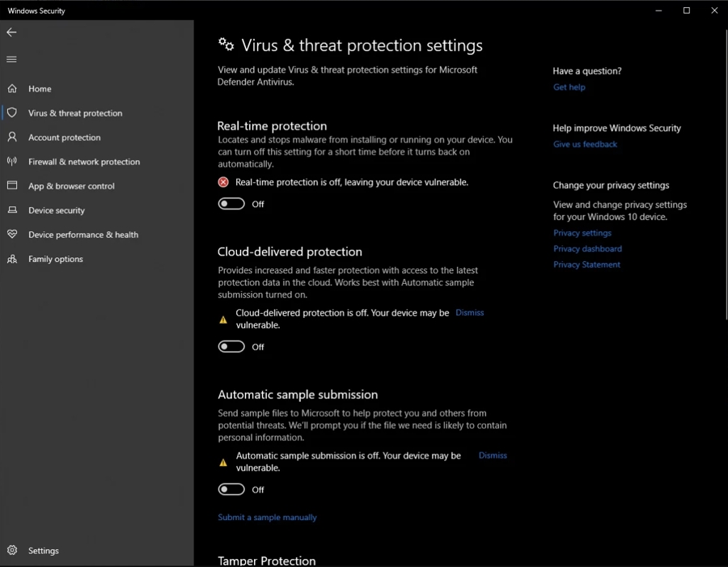The image size is (728, 567).
Task: Dismiss the Cloud-delivered protection warning
Action: [470, 313]
